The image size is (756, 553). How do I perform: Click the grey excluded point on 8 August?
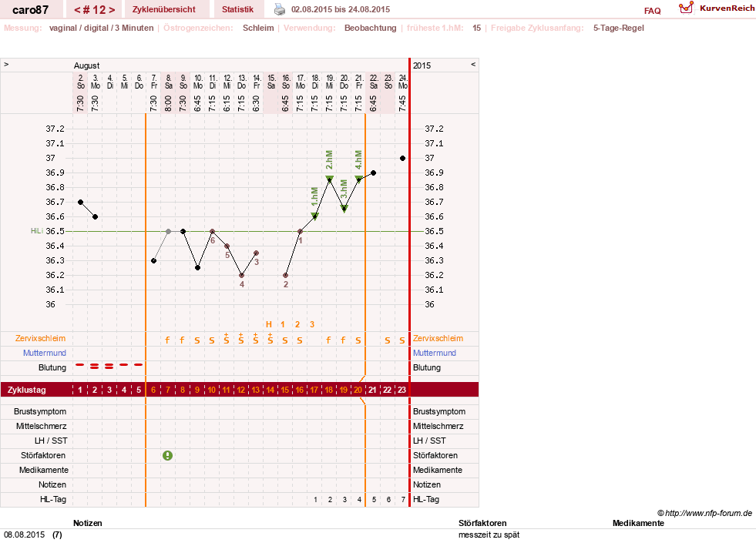click(168, 231)
